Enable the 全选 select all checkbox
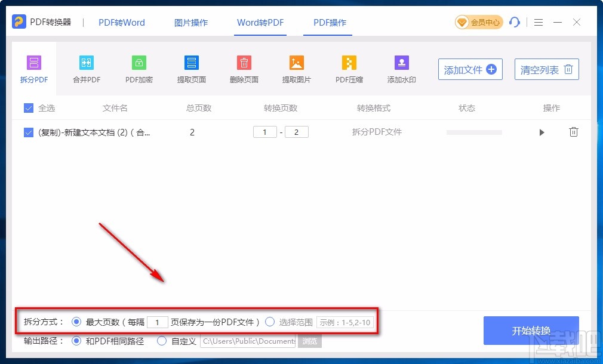Image resolution: width=603 pixels, height=364 pixels. [28, 108]
